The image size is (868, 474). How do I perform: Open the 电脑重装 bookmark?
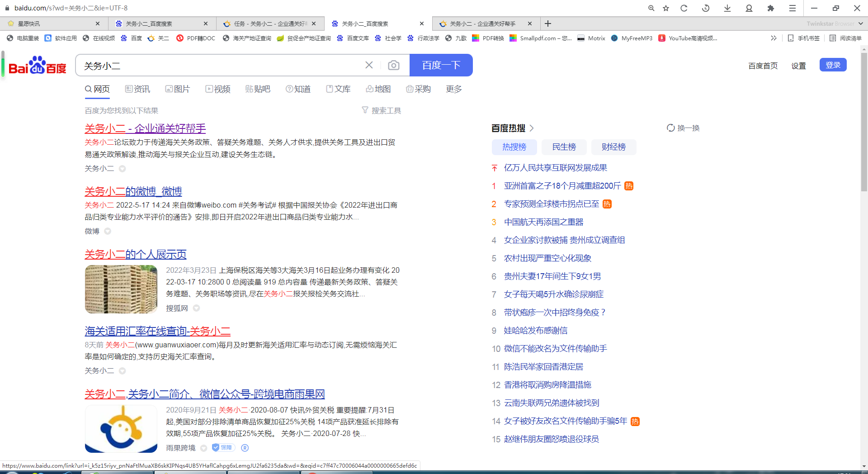23,38
